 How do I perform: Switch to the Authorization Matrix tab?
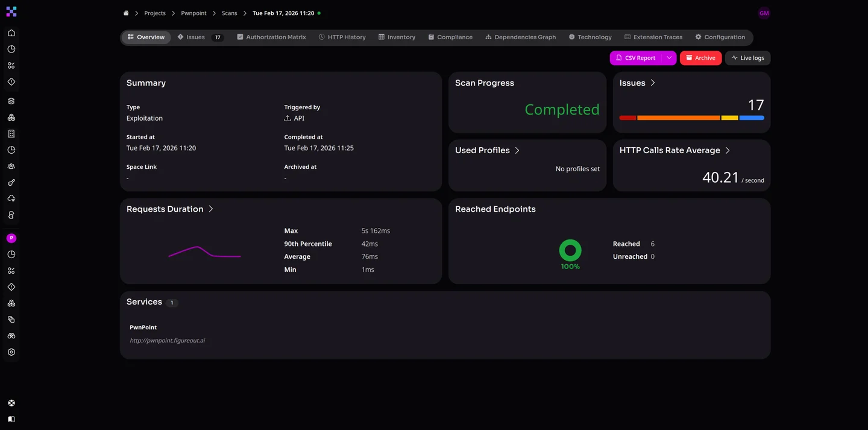coord(271,37)
